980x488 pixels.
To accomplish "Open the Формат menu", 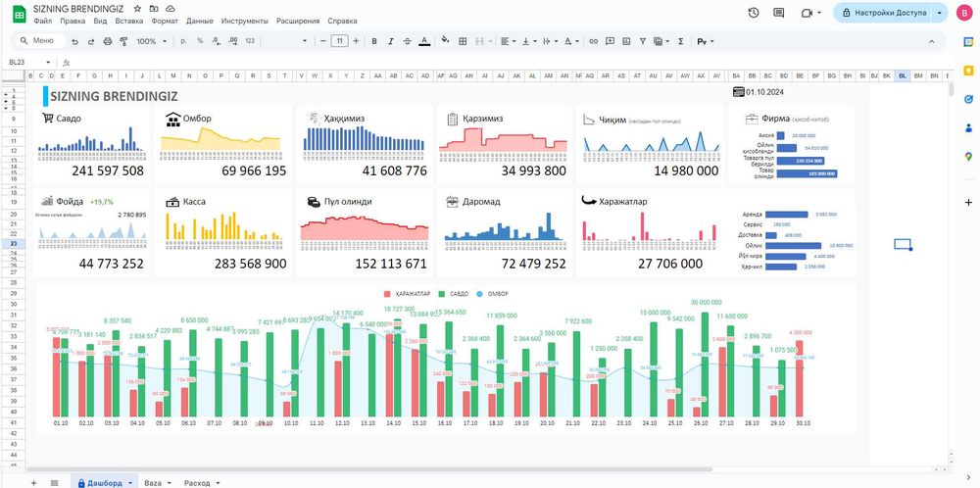I will pyautogui.click(x=165, y=21).
